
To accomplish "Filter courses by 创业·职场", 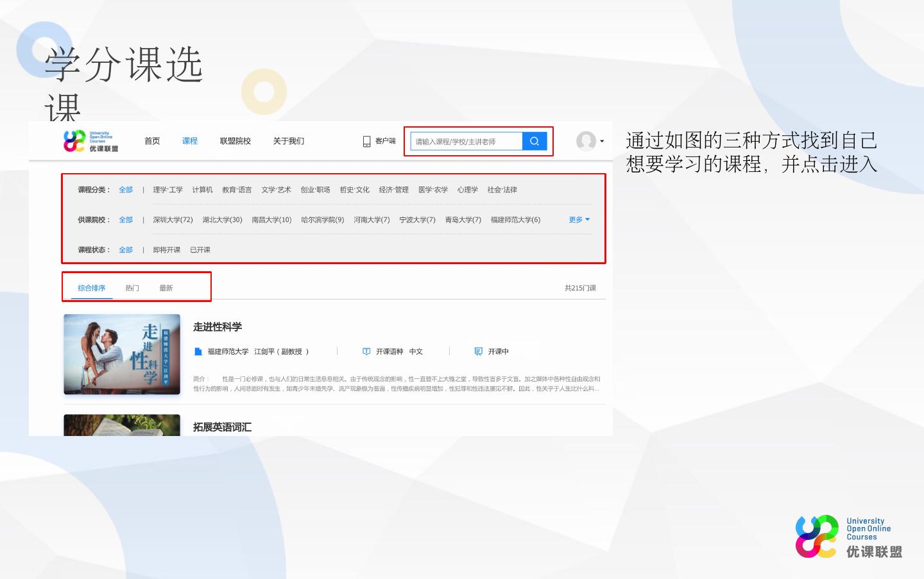I will point(315,190).
